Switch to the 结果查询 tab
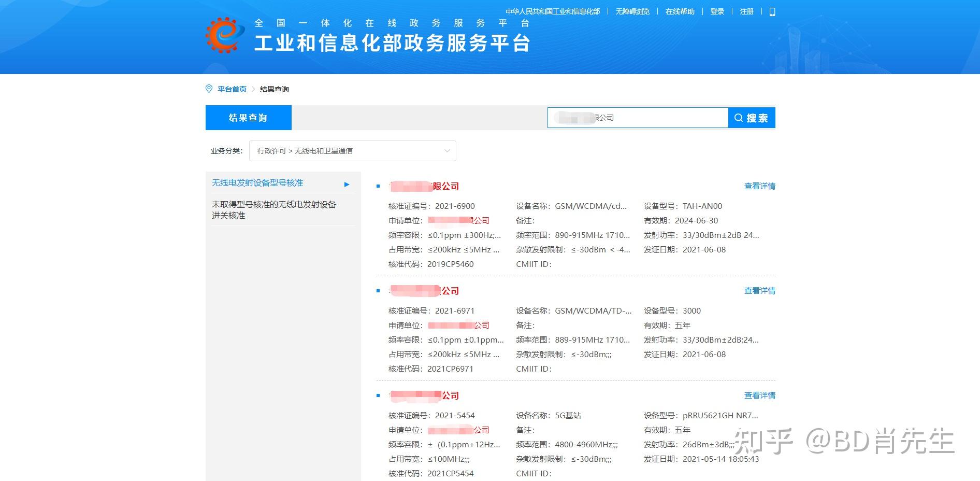 pos(249,117)
